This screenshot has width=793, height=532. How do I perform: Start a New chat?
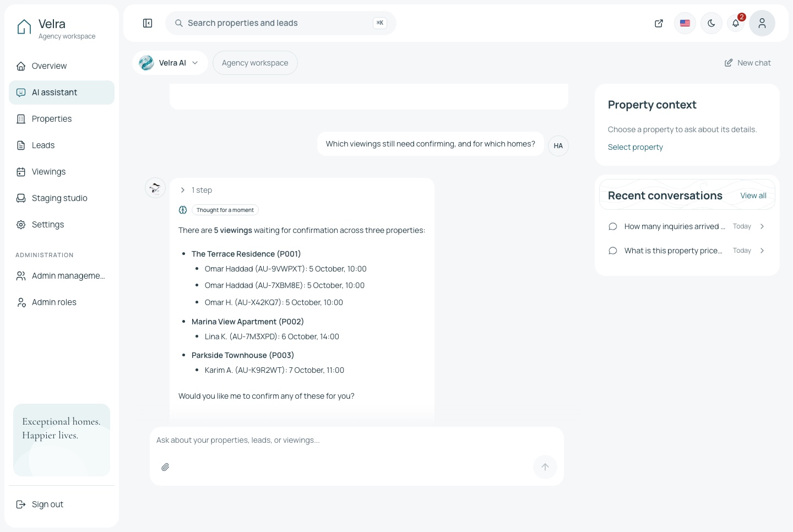(x=747, y=63)
